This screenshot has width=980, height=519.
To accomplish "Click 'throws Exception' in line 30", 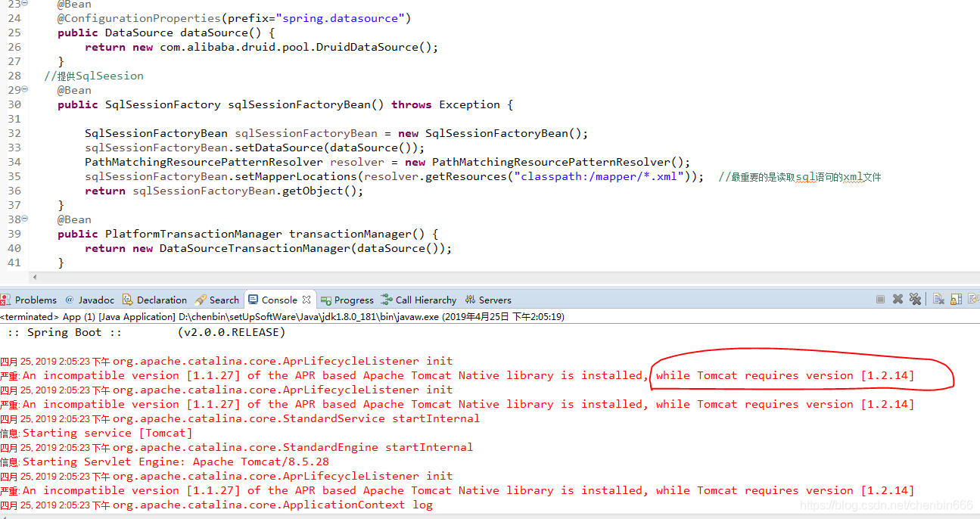I will point(446,104).
